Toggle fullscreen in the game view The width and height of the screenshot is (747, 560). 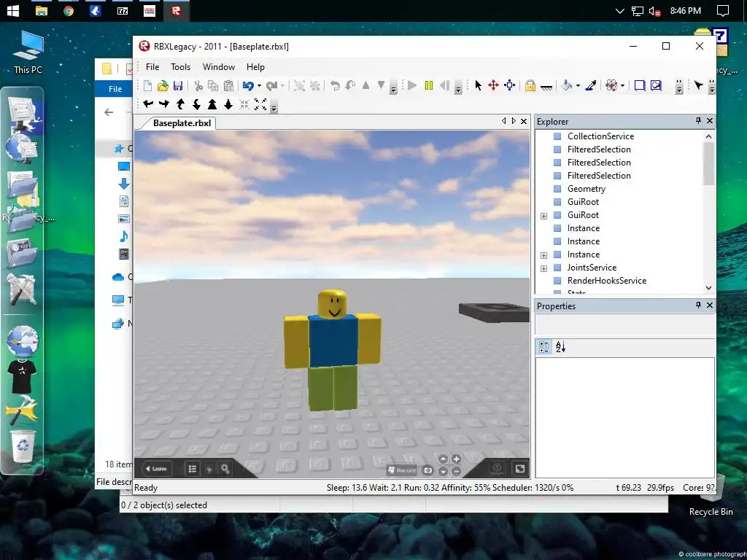(x=519, y=469)
